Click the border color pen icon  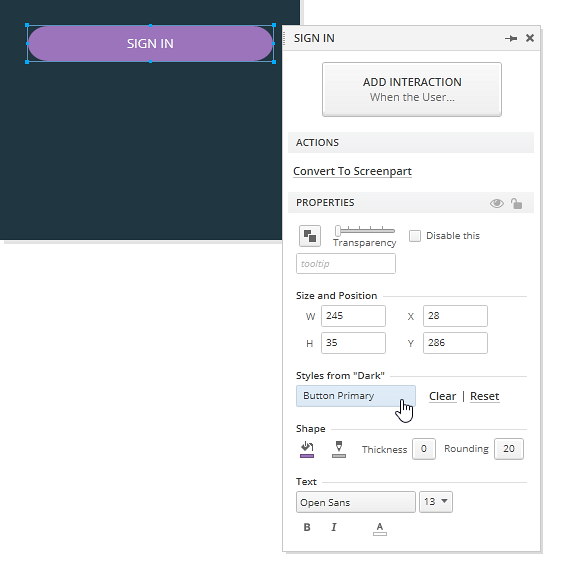[339, 449]
